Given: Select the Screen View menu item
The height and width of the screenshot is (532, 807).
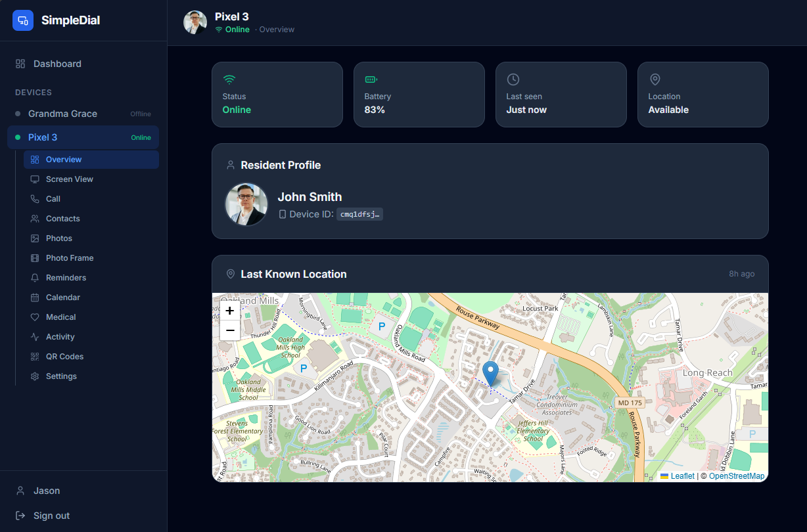Looking at the screenshot, I should [x=91, y=179].
